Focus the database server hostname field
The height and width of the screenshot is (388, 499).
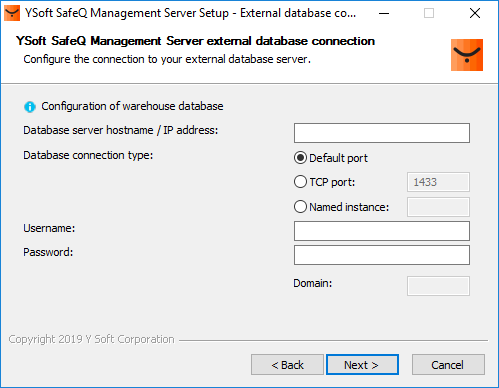[x=382, y=133]
